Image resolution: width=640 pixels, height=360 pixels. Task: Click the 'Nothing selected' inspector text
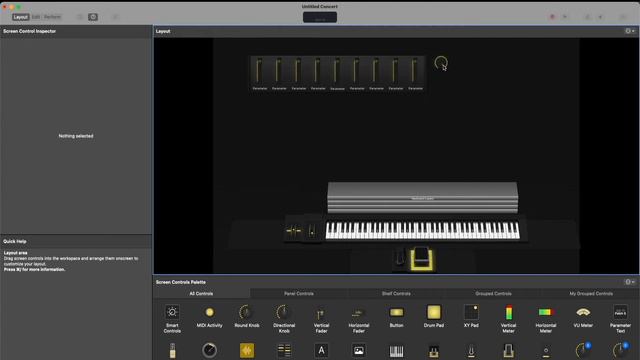(76, 136)
